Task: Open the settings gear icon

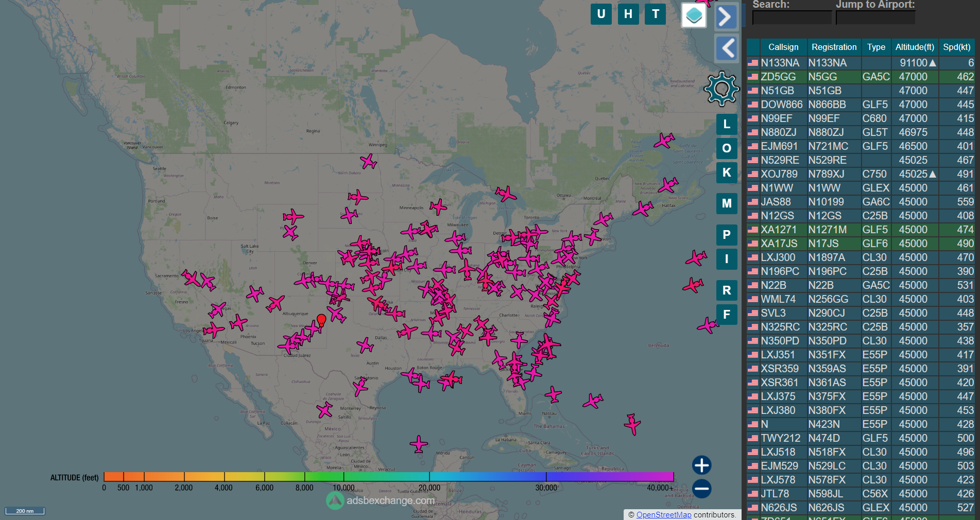Action: [x=721, y=89]
